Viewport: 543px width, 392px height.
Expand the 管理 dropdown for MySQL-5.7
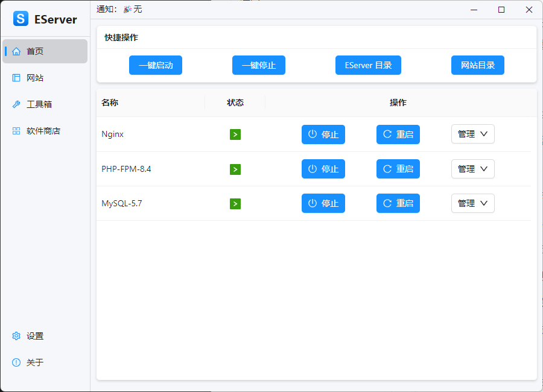point(472,203)
